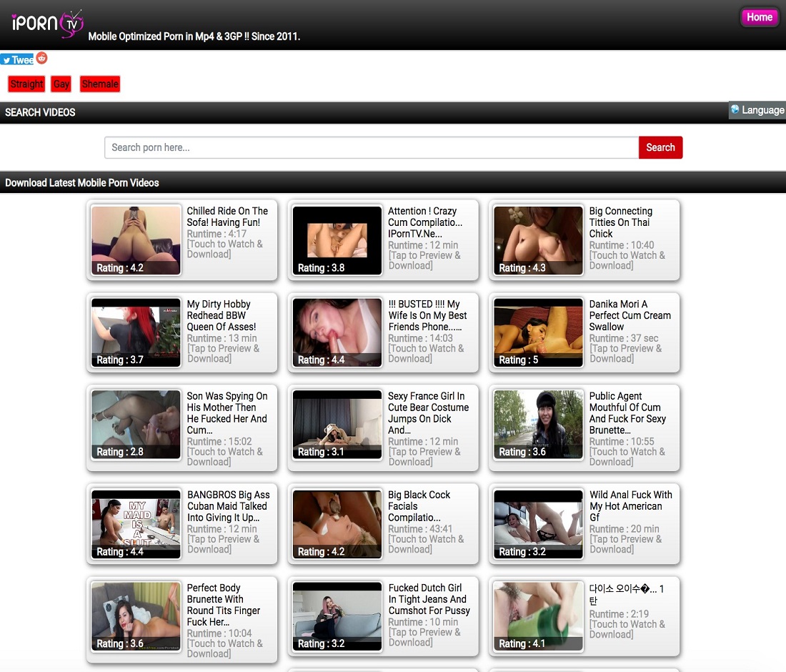786x672 pixels.
Task: Click the Korean-titled video link
Action: [627, 595]
